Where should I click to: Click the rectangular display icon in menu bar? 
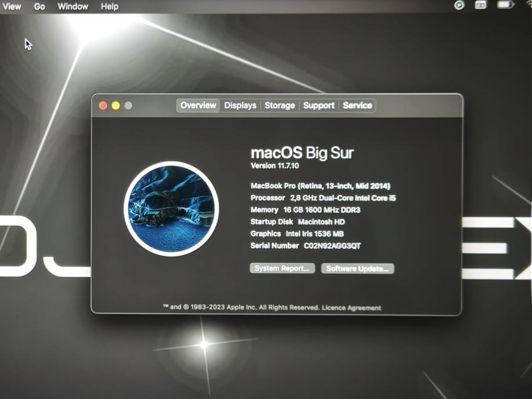(x=480, y=5)
